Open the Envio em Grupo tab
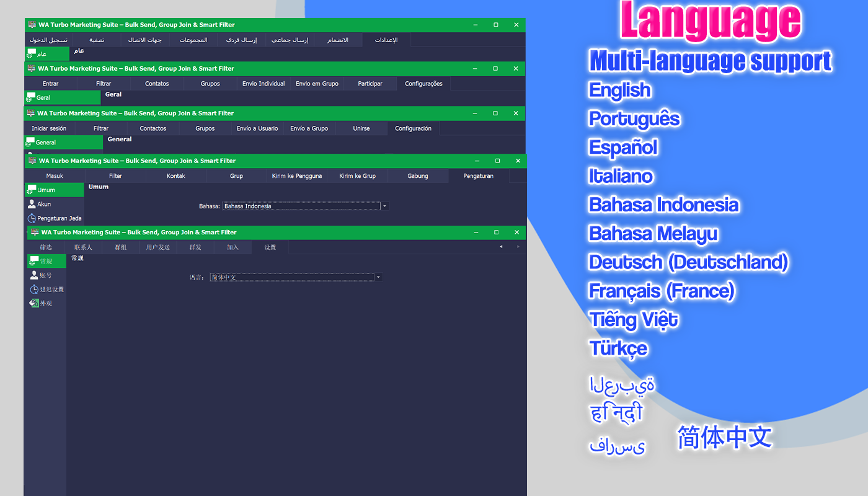868x496 pixels. click(317, 84)
